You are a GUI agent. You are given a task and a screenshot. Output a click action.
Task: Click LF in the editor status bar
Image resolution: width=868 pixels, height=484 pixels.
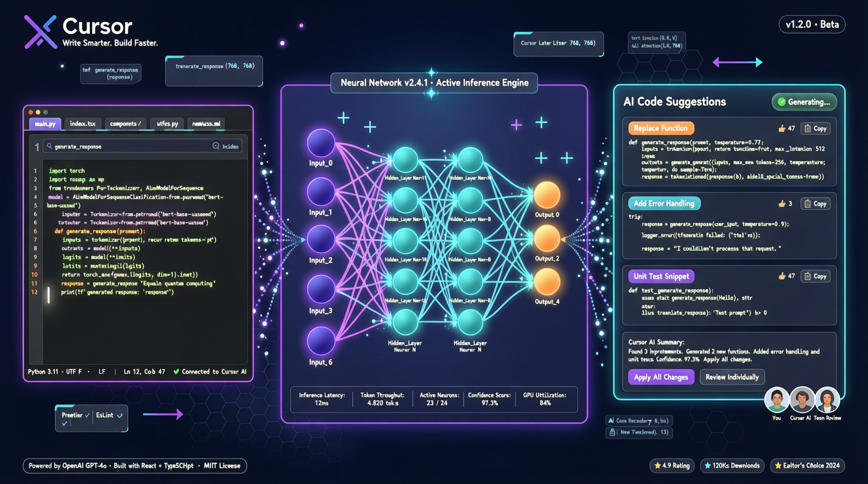tap(102, 372)
